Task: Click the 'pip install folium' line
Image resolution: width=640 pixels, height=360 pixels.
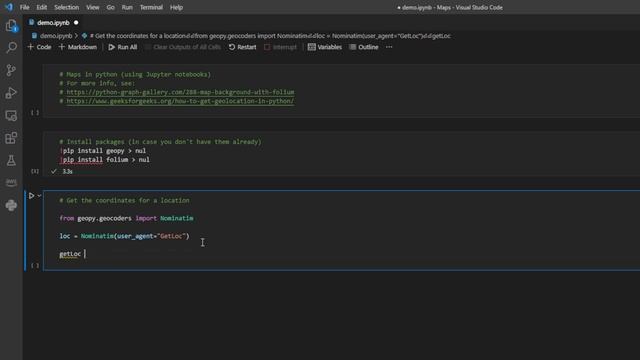Action: click(105, 160)
